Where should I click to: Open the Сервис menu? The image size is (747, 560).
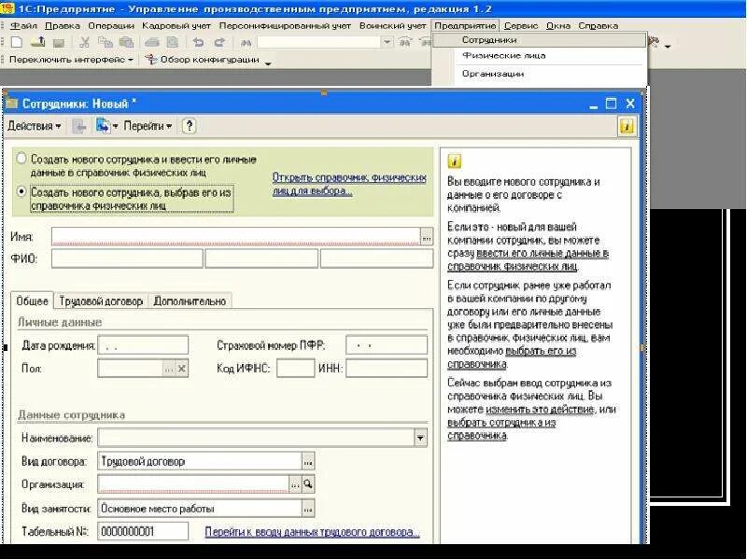[521, 26]
